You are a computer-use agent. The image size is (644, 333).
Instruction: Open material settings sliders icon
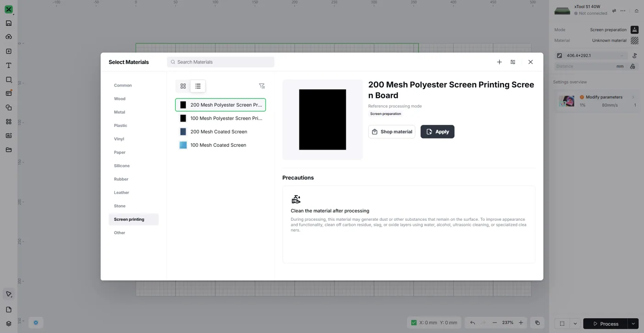coord(513,62)
